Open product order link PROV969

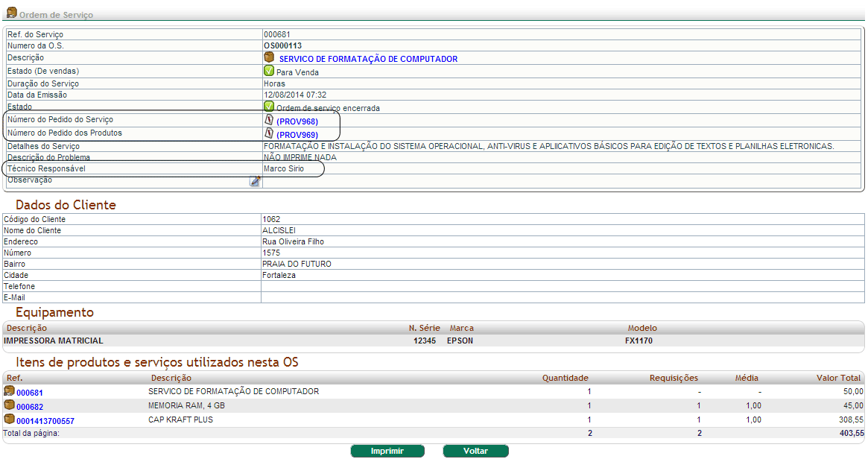point(297,135)
